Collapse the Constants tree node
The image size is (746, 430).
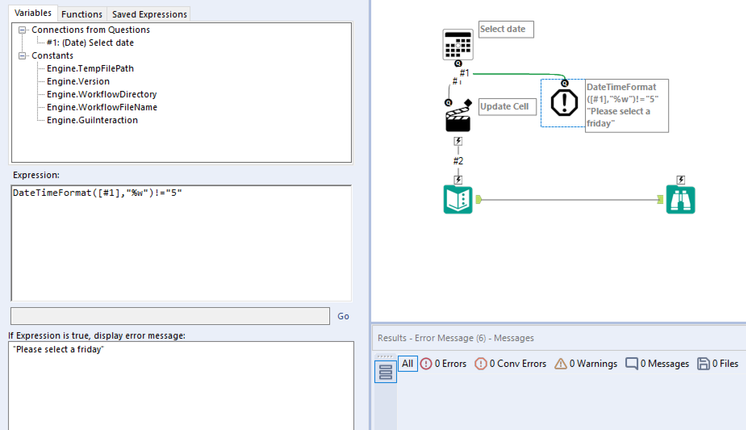tap(22, 56)
